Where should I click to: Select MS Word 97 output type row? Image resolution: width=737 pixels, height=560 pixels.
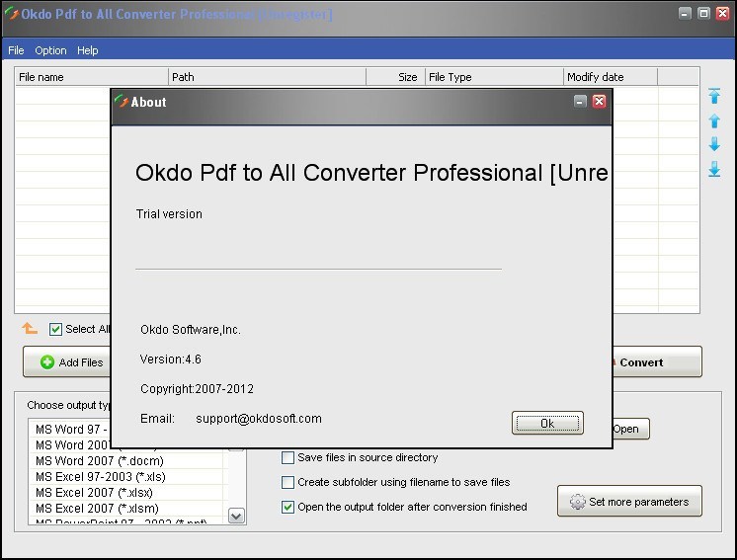[x=70, y=430]
